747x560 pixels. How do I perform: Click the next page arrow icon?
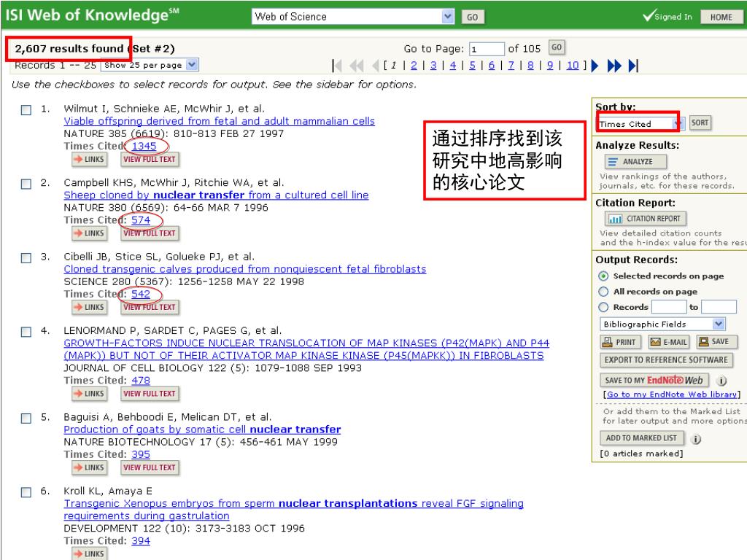595,66
